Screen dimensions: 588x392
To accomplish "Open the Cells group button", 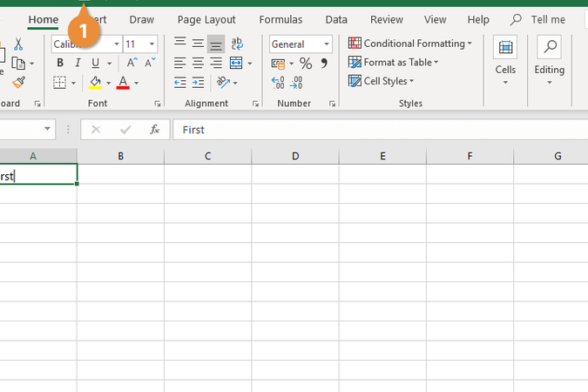I will 505,60.
